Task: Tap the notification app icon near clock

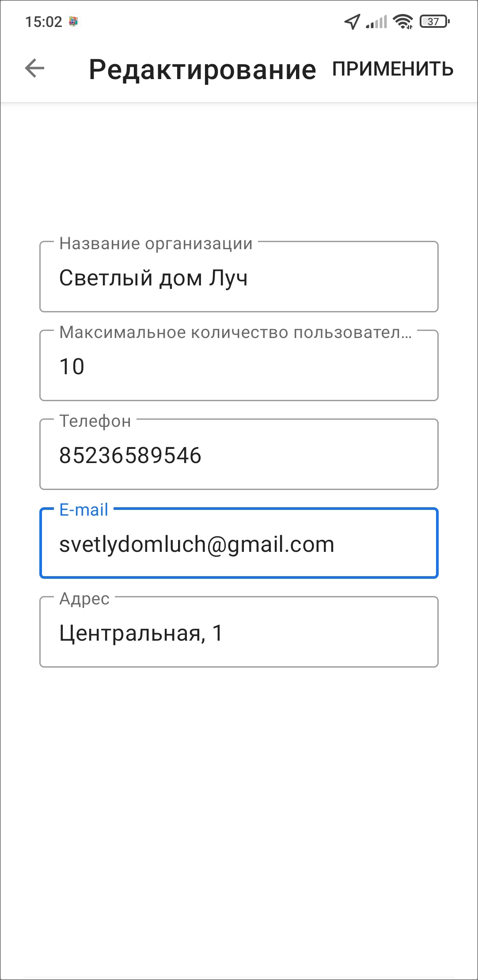Action: pyautogui.click(x=73, y=21)
